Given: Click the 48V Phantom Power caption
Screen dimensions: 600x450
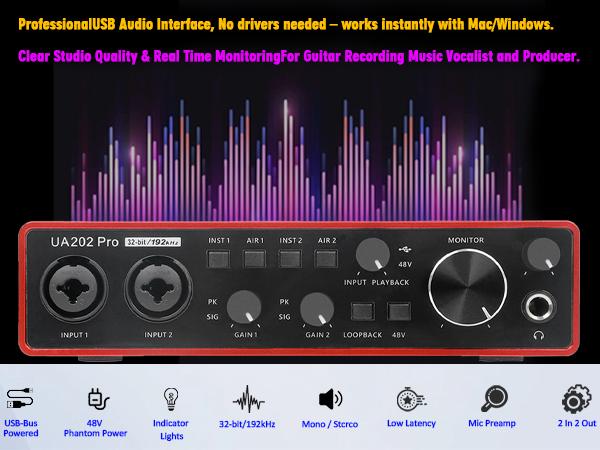Looking at the screenshot, I should click(x=95, y=428).
